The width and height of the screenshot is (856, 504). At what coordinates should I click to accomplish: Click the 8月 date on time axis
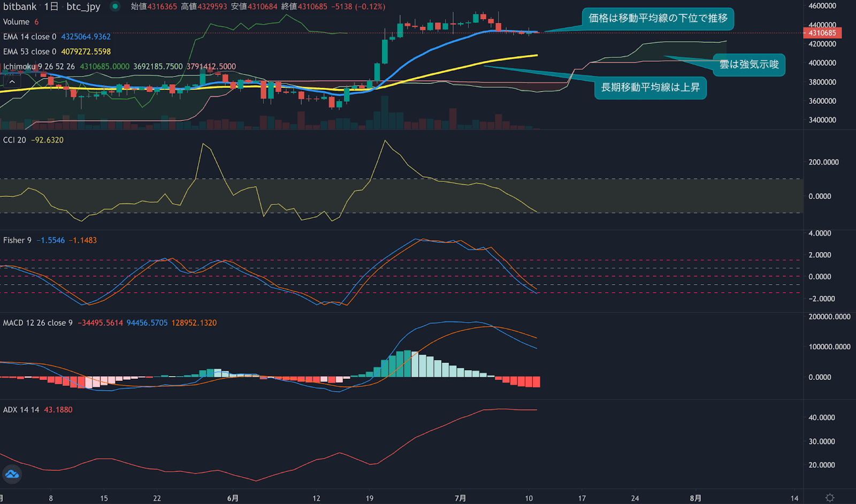pos(695,498)
